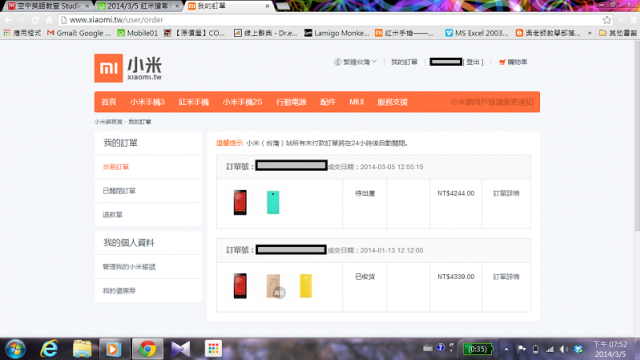Reload the page with refresh button

35,20
